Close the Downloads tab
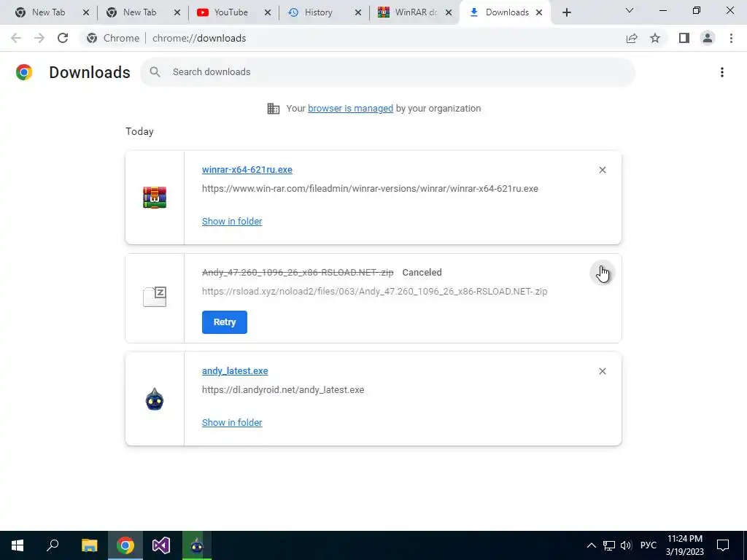This screenshot has width=747, height=560. (539, 12)
